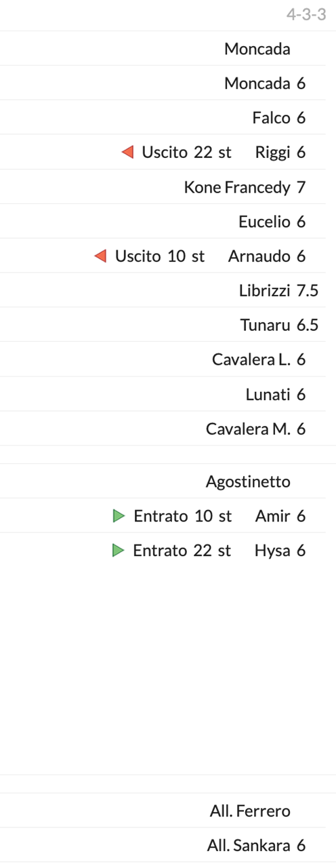Click the red exit arrow beside Arnaudo
The height and width of the screenshot is (868, 336).
click(x=100, y=256)
